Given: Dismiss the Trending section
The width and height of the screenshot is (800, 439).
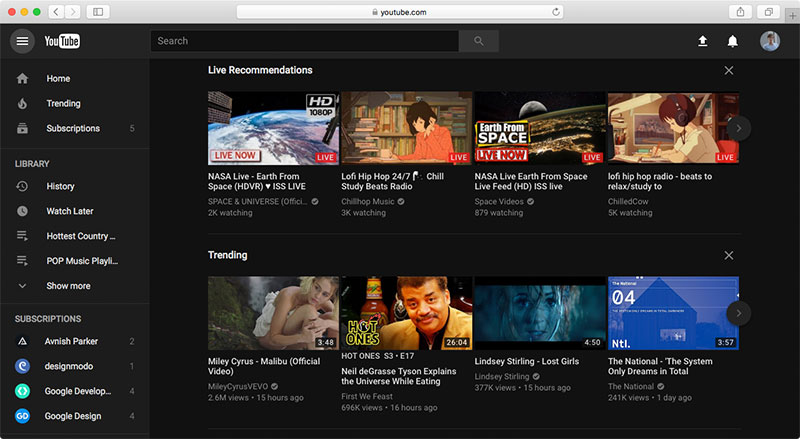Looking at the screenshot, I should click(x=729, y=255).
